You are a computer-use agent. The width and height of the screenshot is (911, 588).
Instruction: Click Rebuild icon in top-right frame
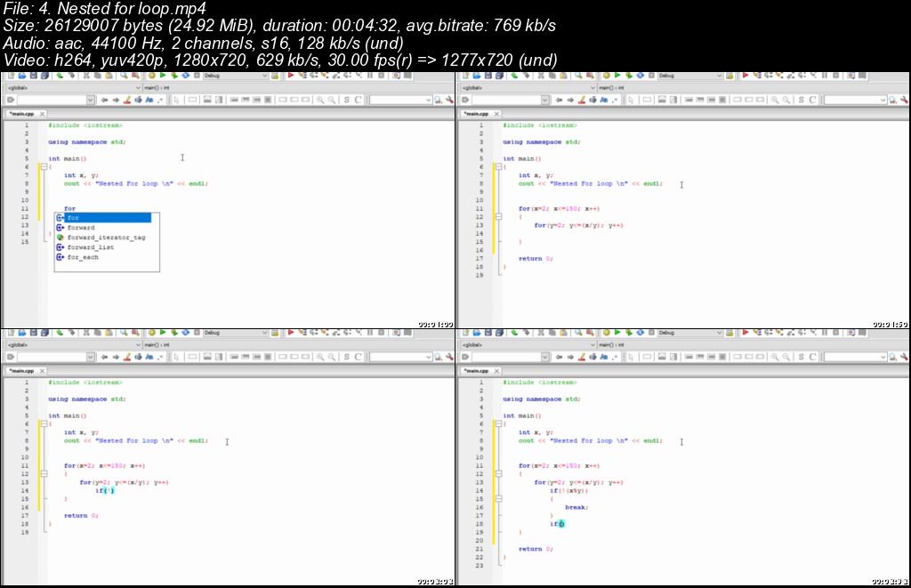(x=641, y=76)
